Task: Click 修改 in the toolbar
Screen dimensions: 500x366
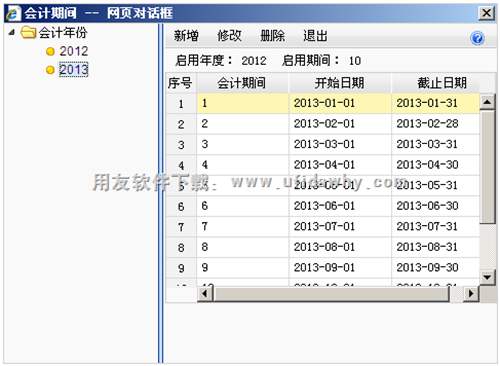Action: pos(229,36)
